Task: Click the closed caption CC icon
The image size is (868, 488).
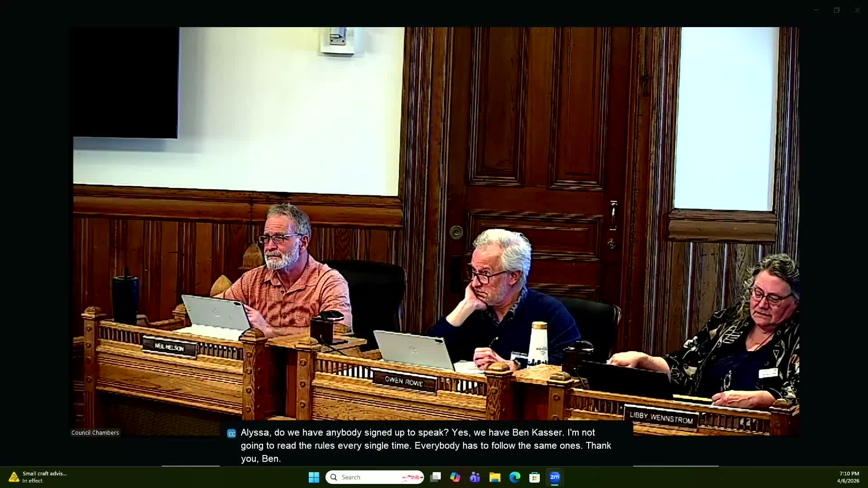Action: (x=231, y=434)
